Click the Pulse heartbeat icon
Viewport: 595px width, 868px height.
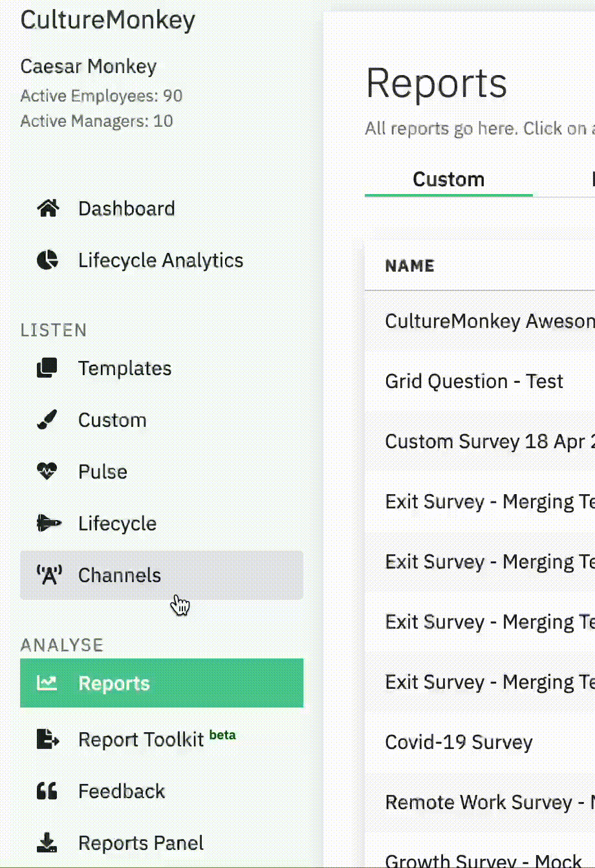[x=47, y=472]
